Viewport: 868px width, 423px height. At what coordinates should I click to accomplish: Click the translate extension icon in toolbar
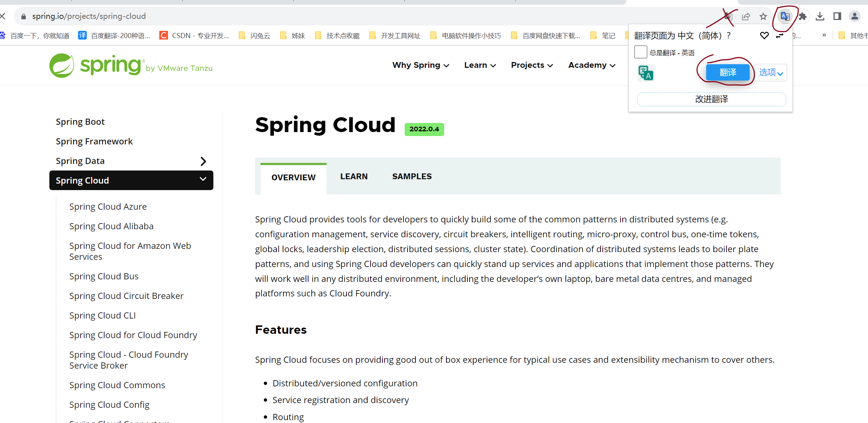click(x=785, y=16)
